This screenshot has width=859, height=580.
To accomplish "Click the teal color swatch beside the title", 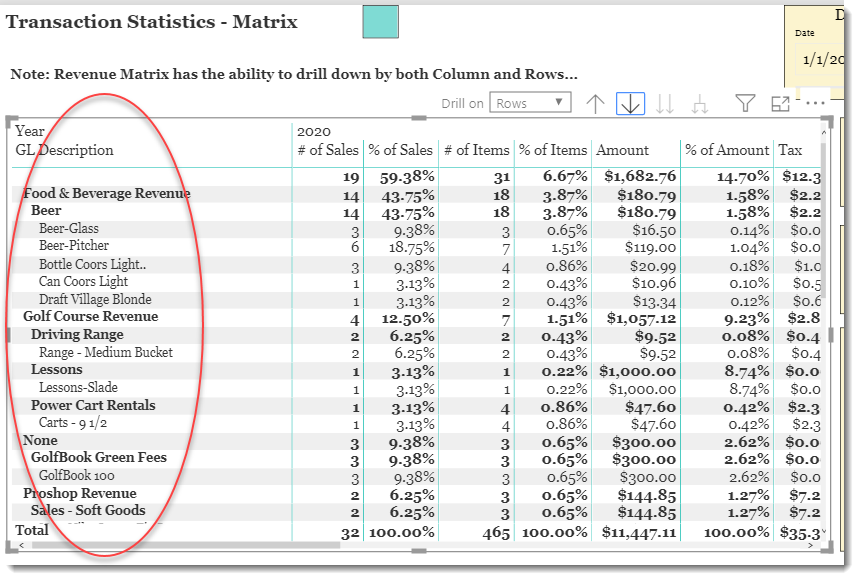I will point(382,20).
